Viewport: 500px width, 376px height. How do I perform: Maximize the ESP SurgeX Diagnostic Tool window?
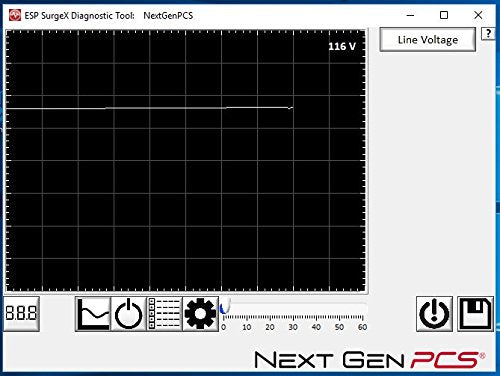click(444, 15)
